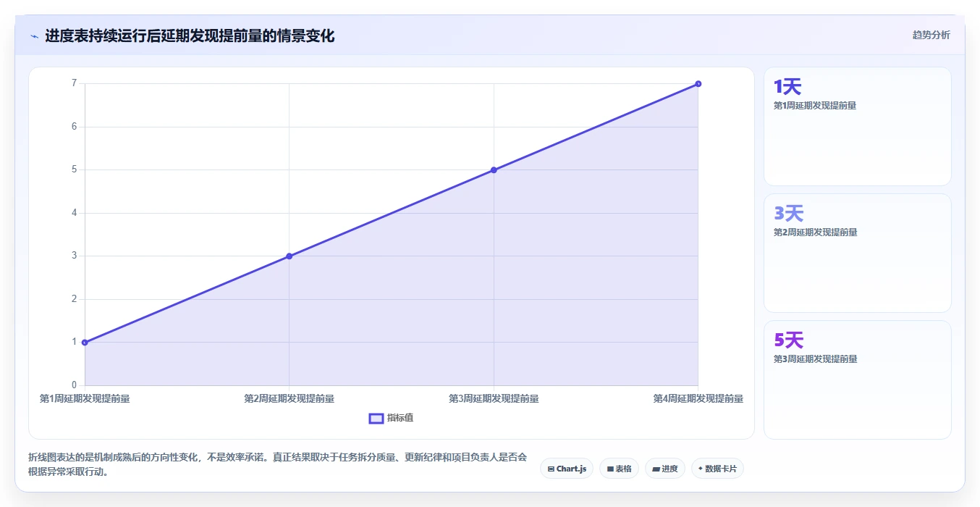Click x-axis label 第2周延期发现提前量

(289, 398)
